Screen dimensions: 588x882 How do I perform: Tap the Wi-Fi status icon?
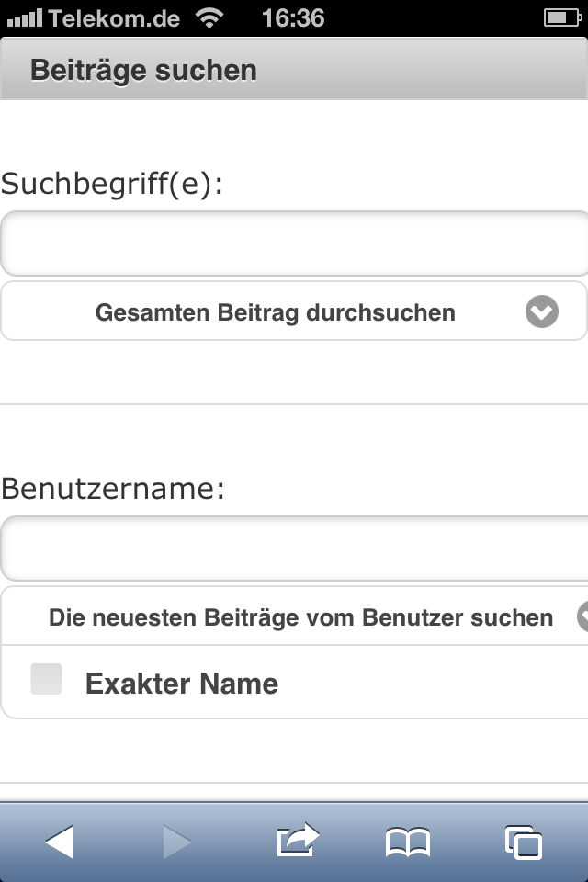210,17
